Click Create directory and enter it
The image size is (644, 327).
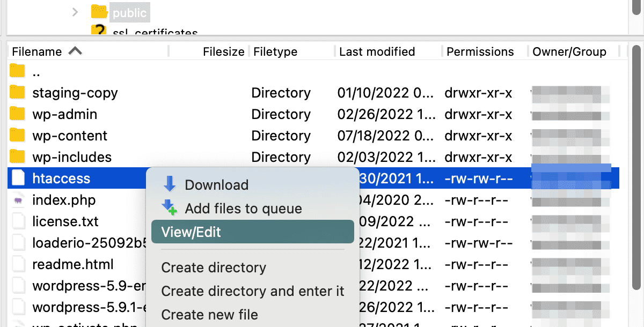pyautogui.click(x=252, y=292)
